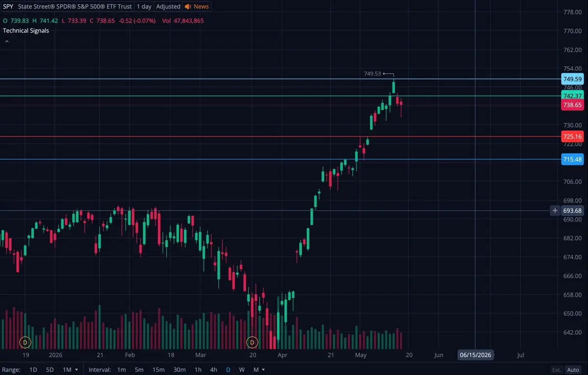Click the Interval: label

100,370
